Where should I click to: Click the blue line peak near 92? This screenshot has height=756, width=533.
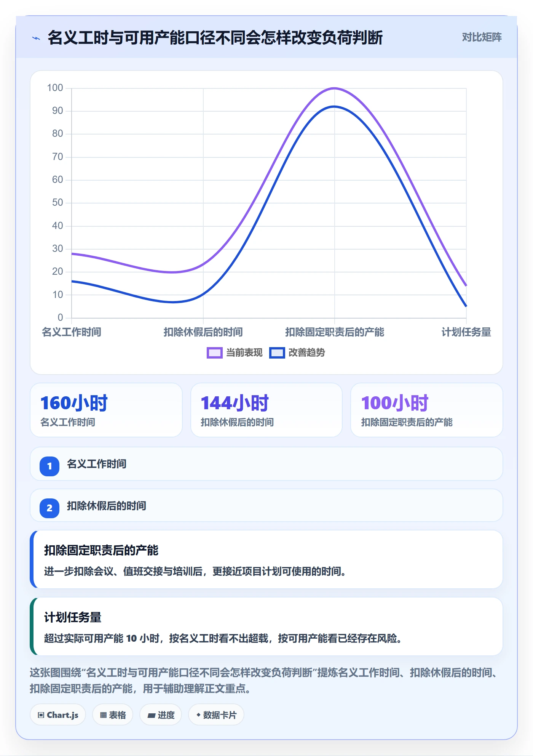point(335,107)
